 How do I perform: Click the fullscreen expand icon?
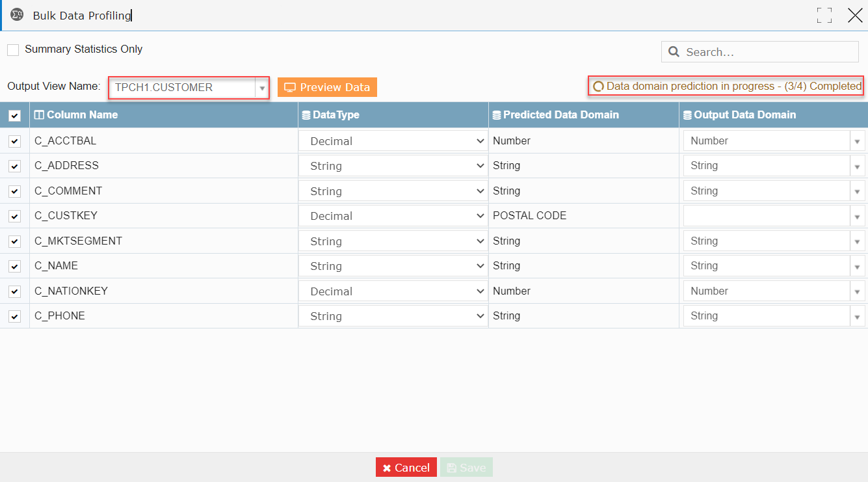[x=824, y=16]
